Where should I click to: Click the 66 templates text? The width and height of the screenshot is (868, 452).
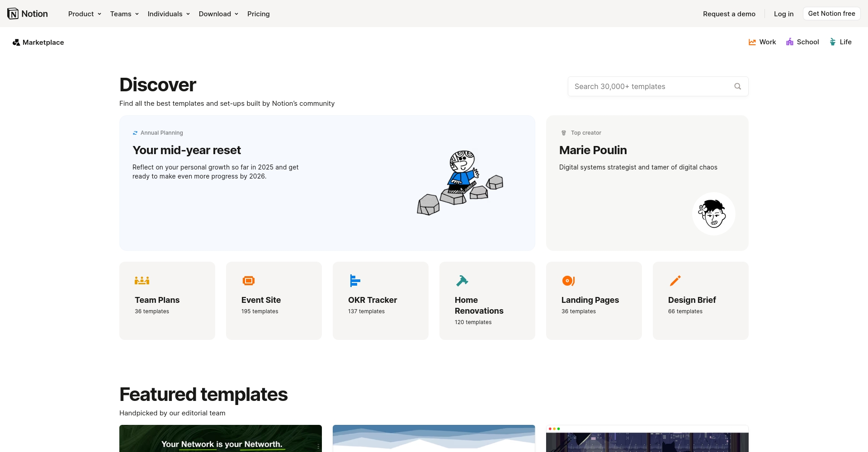(x=685, y=311)
